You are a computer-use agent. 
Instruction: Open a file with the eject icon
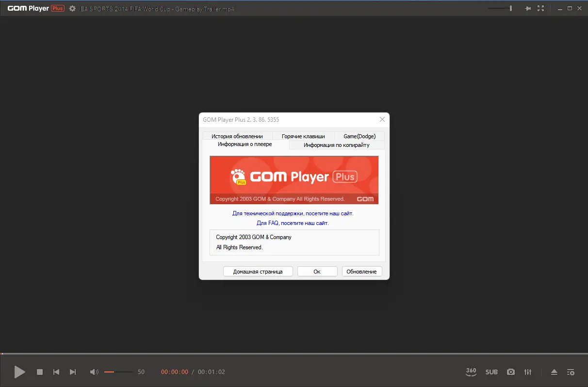tap(554, 372)
